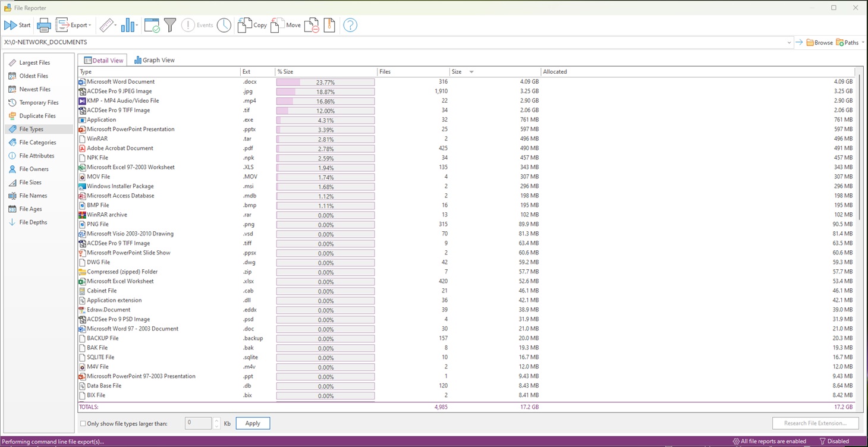Click the Start scan button
This screenshot has width=868, height=447.
[x=17, y=25]
